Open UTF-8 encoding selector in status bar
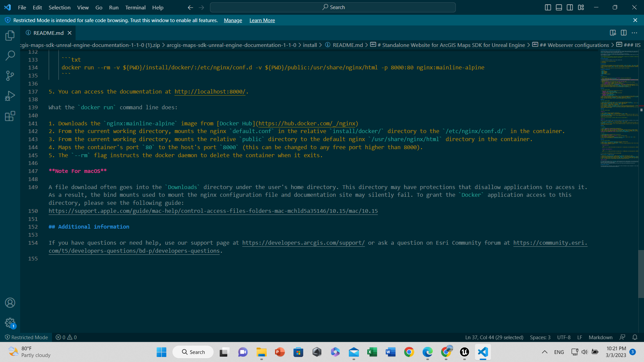This screenshot has width=644, height=362. (x=563, y=337)
